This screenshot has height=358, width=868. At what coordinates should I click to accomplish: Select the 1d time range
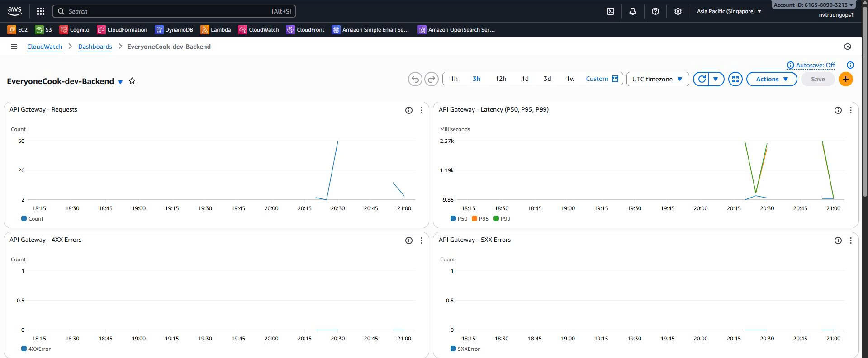pos(525,79)
